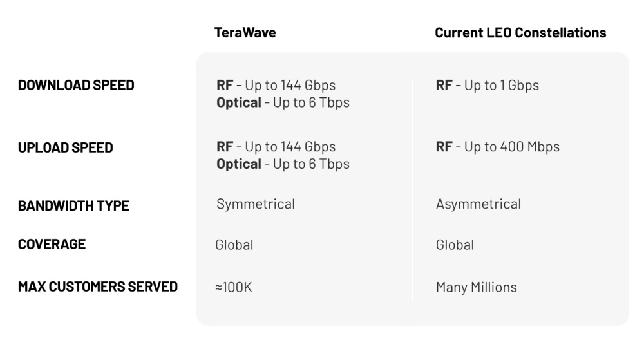
Task: Select the MAX CUSTOMERS SERVED row label
Action: [98, 287]
